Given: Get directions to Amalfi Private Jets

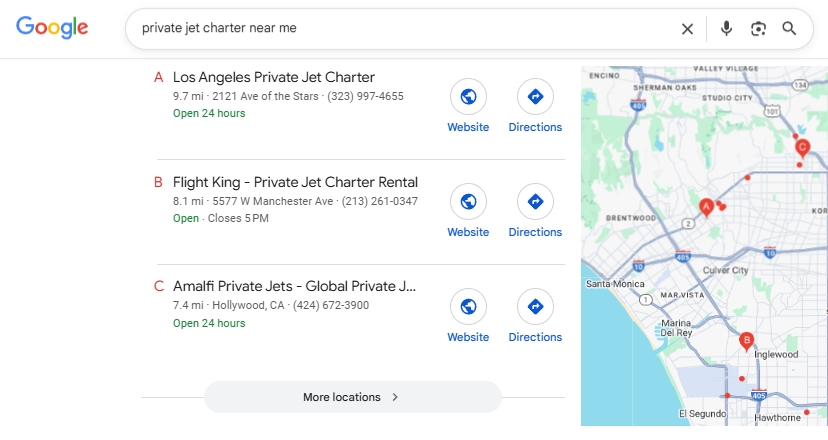Looking at the screenshot, I should 535,307.
